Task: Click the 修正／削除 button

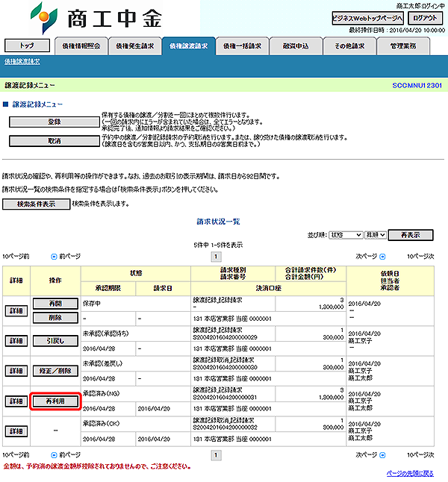Action: (x=55, y=371)
